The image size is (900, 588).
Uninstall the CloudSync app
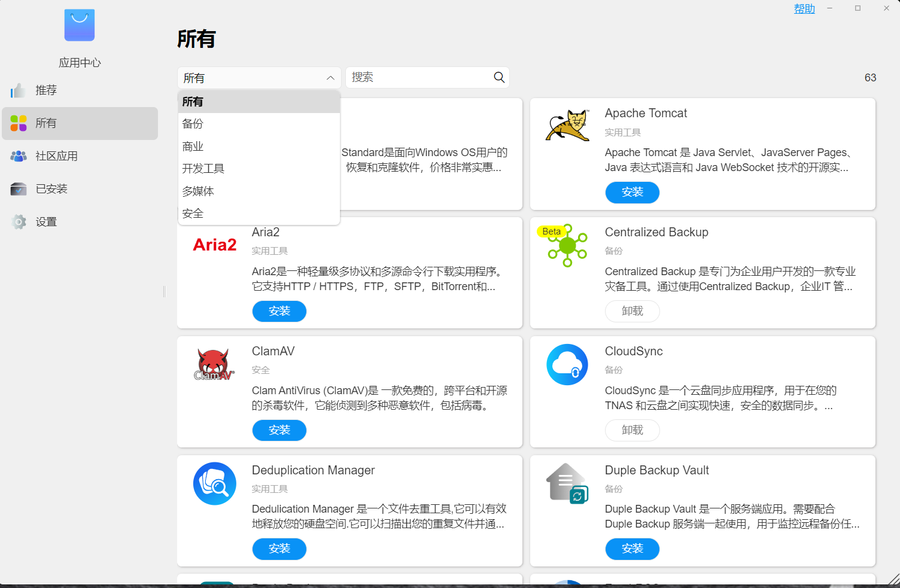(x=632, y=430)
